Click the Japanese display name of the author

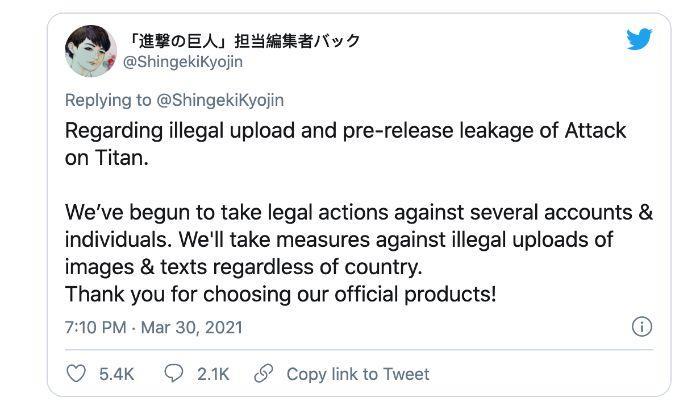244,40
